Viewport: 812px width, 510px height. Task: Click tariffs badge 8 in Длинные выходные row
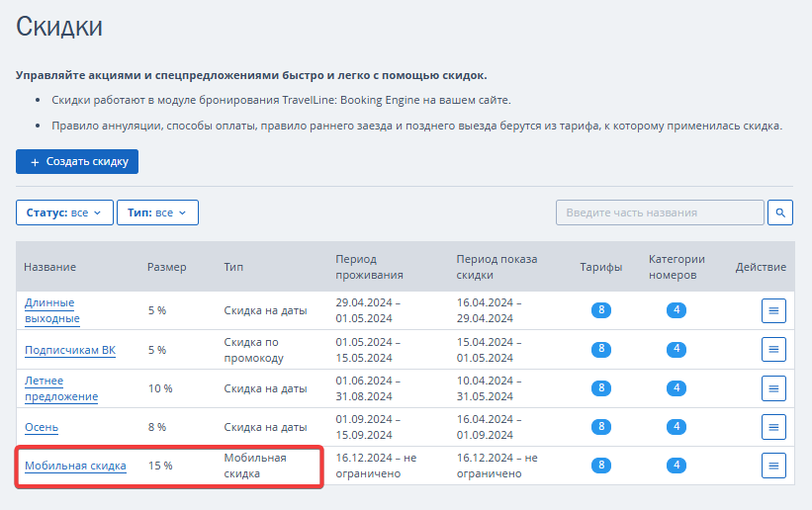(601, 310)
